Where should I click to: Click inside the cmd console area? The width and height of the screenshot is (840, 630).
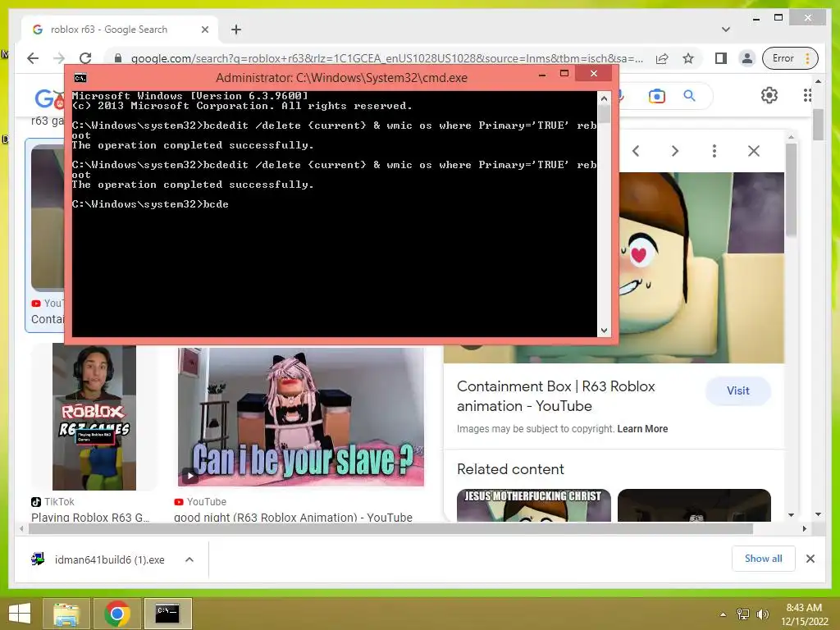click(335, 214)
